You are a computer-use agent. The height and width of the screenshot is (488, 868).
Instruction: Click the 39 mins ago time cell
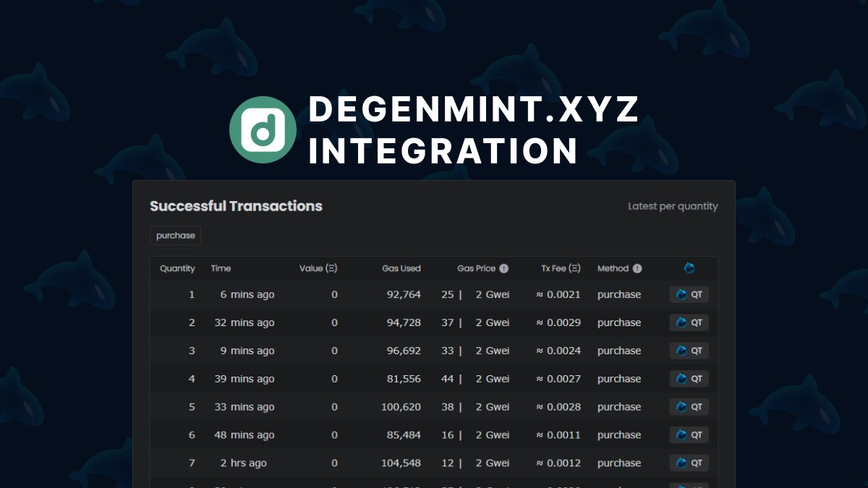coord(244,379)
